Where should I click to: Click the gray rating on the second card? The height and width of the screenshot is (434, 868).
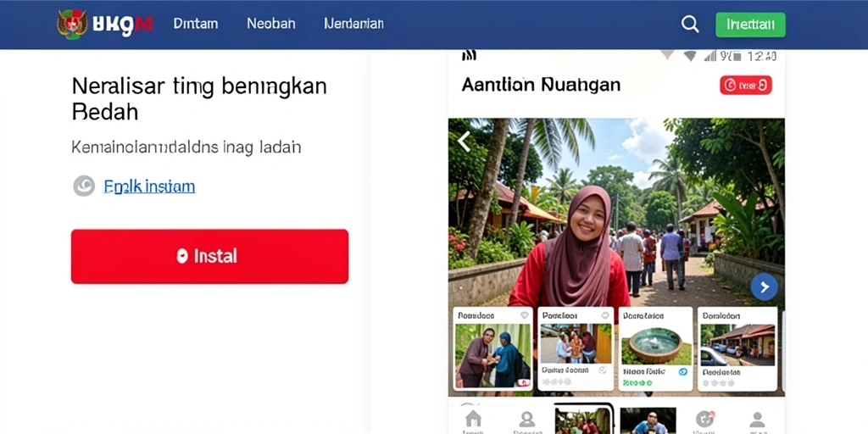[x=556, y=382]
